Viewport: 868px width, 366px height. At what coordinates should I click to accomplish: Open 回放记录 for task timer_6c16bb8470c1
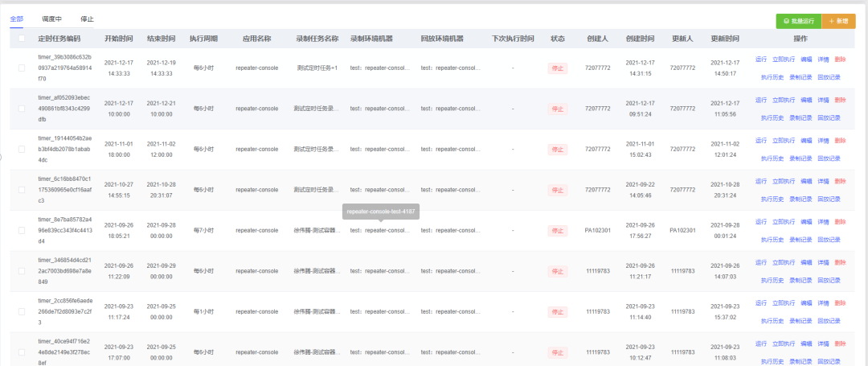[829, 199]
